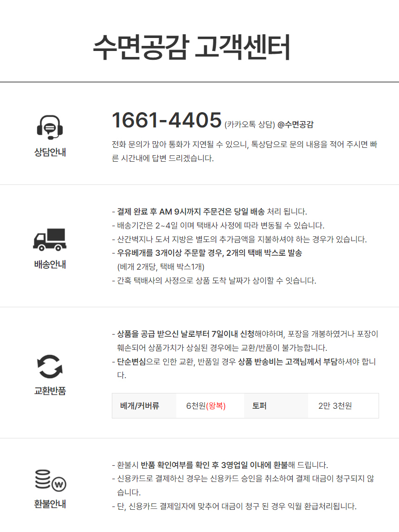Select the 교환반품 label
The image size is (399, 532).
coord(50,391)
